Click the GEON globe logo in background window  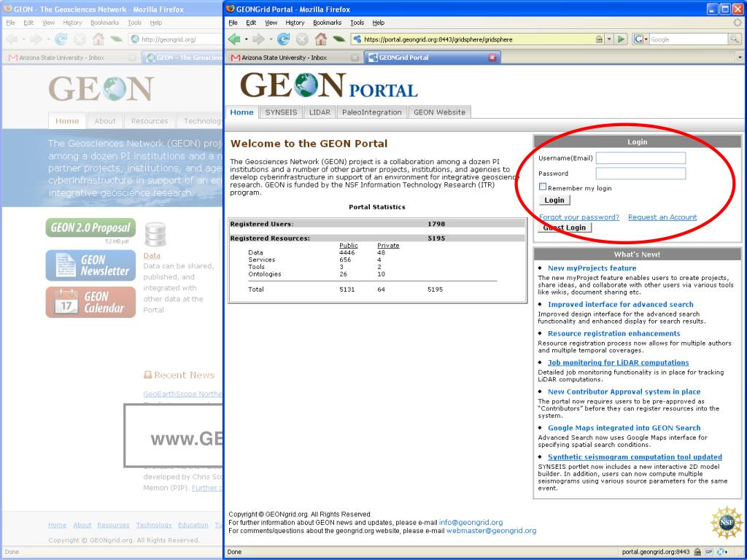115,89
